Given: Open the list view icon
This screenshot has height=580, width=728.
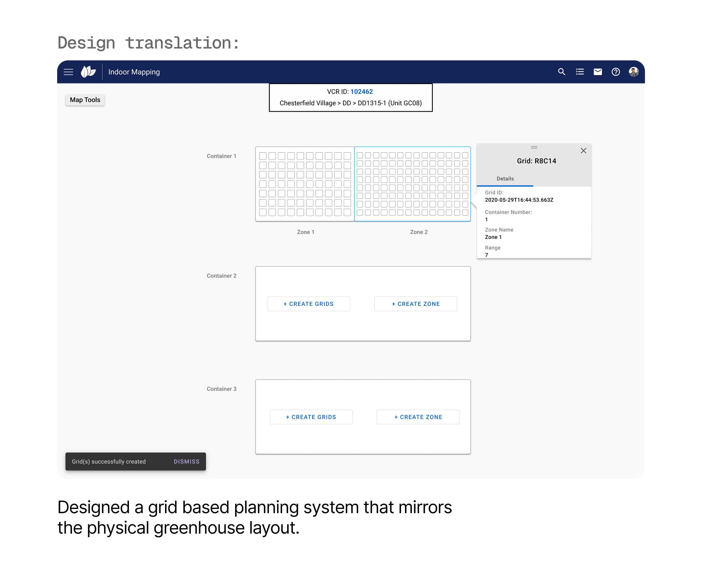Looking at the screenshot, I should tap(579, 72).
